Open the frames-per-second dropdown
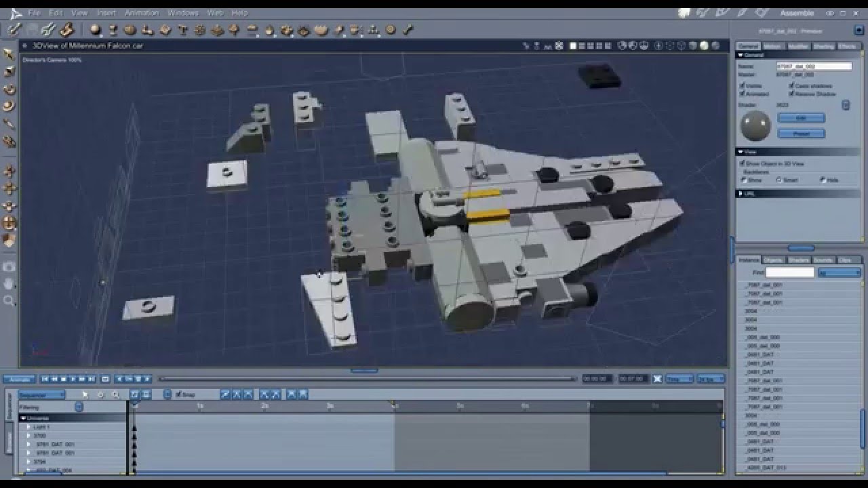Image resolution: width=868 pixels, height=488 pixels. [x=711, y=379]
